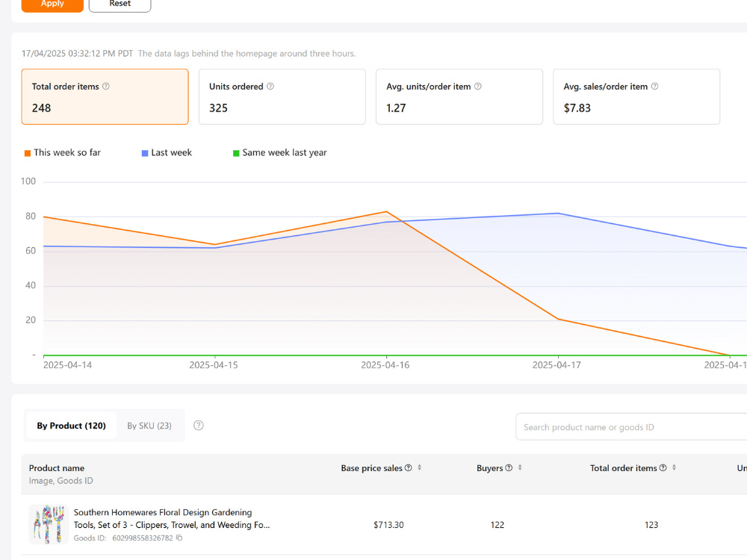This screenshot has height=560, width=747.
Task: Click help icon next to Total order items card
Action: pyautogui.click(x=106, y=86)
